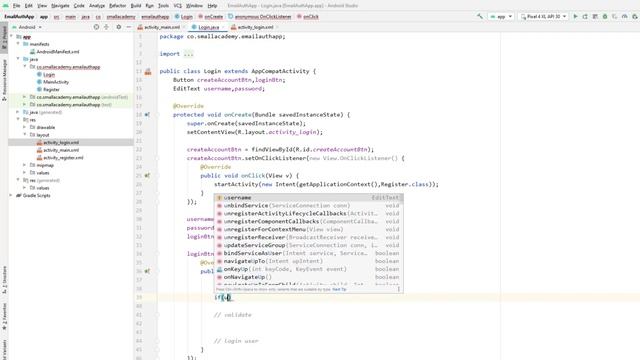Open the Resource Manager side tab
This screenshot has height=360, width=640.
[4, 80]
